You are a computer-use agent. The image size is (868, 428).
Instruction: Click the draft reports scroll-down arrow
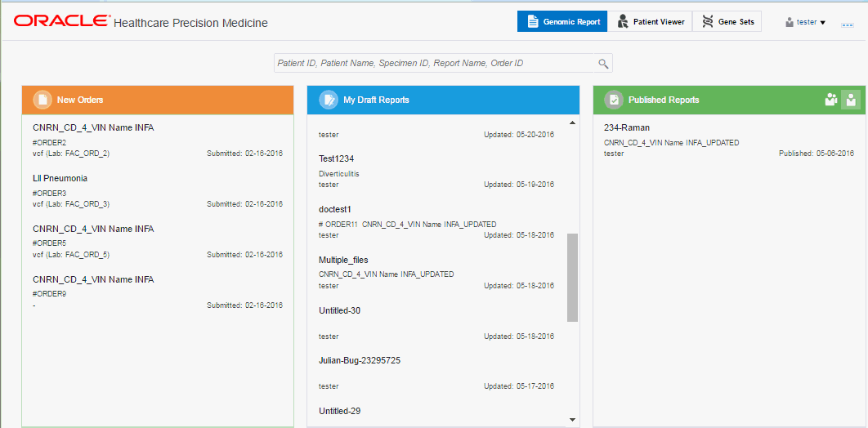pyautogui.click(x=572, y=420)
